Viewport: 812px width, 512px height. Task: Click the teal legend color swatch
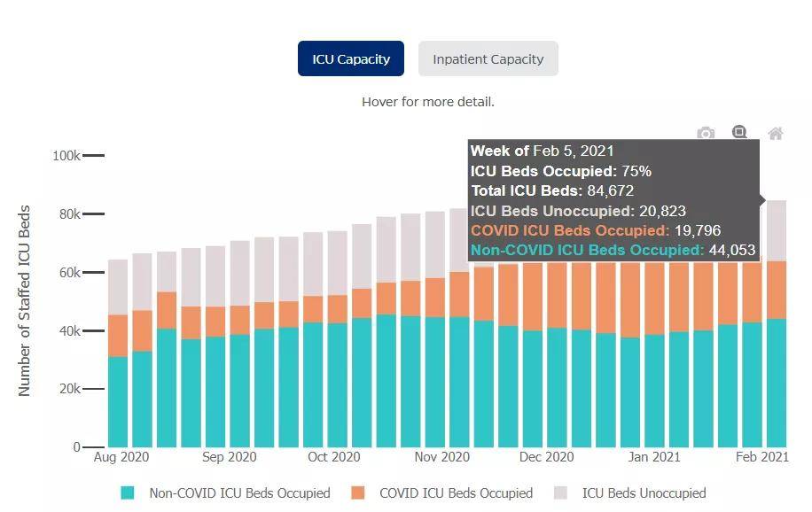[x=128, y=493]
